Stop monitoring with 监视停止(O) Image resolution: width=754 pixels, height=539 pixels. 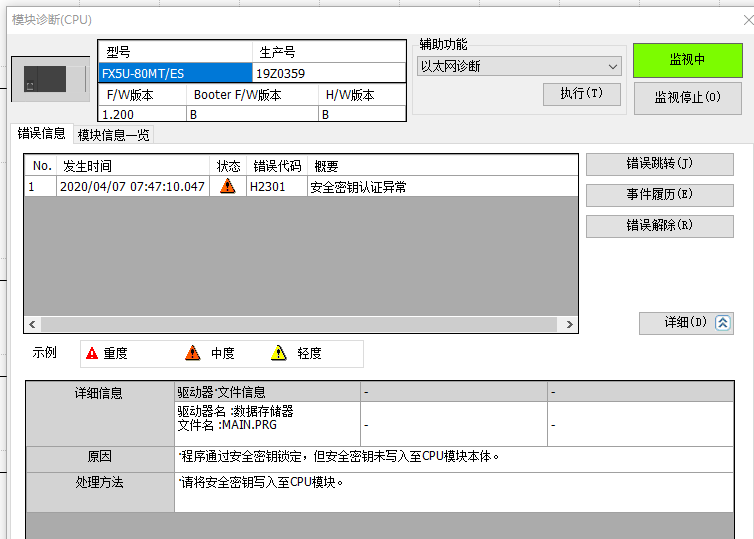tap(687, 98)
